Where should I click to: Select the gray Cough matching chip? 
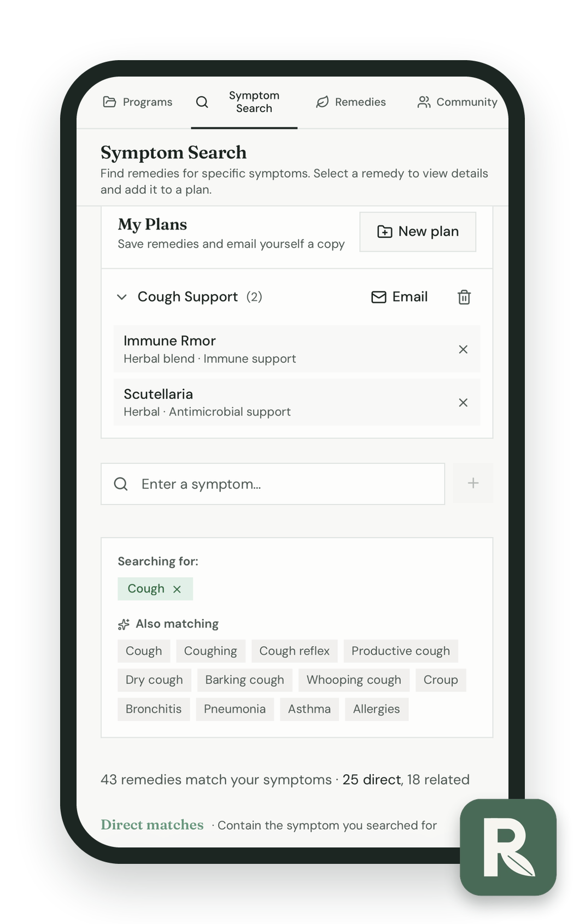(144, 651)
